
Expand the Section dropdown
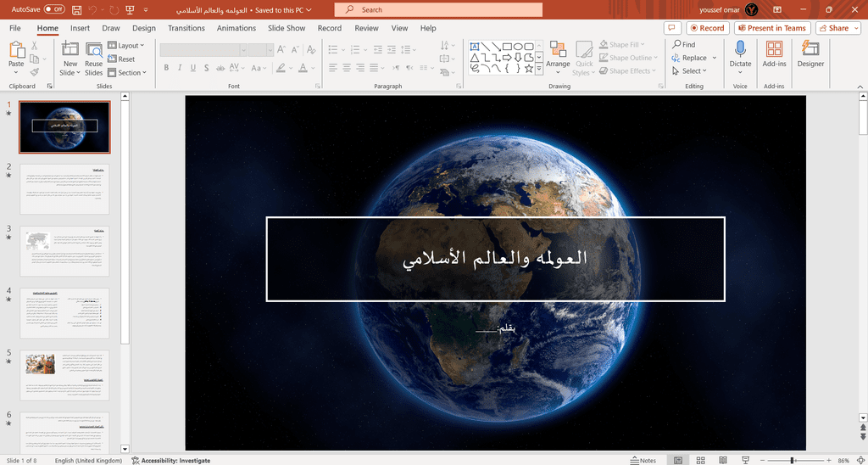pyautogui.click(x=127, y=73)
